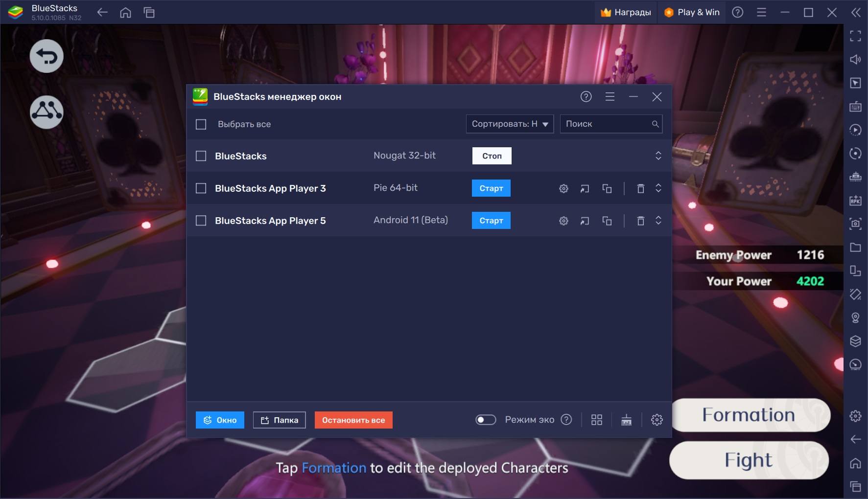
Task: Delete BlueStacks App Player 5 instance
Action: click(x=640, y=221)
